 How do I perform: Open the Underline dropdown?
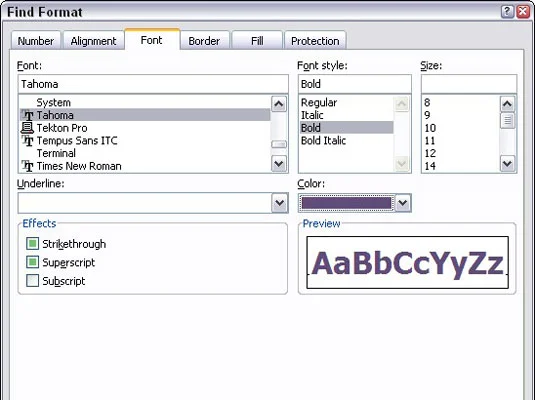point(280,203)
